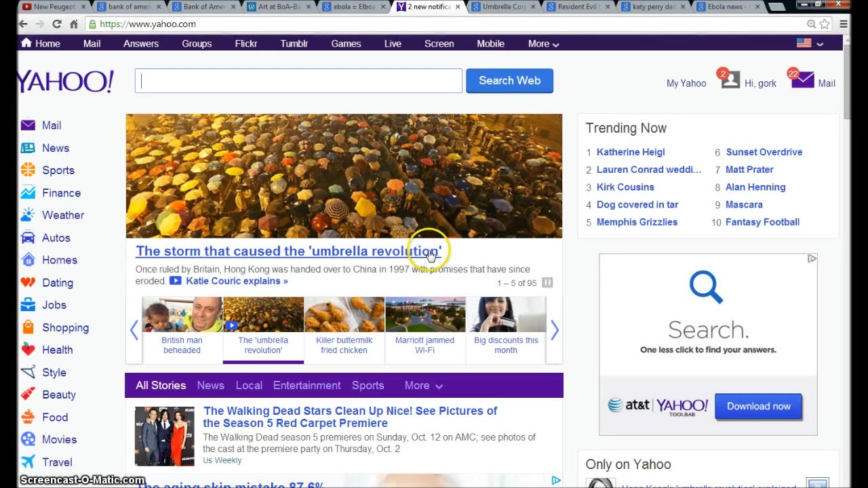Viewport: 868px width, 488px height.
Task: Click the browser home button
Action: (x=74, y=24)
